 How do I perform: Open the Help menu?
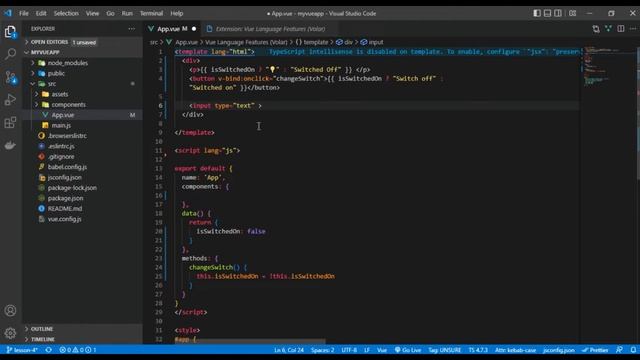pos(176,13)
